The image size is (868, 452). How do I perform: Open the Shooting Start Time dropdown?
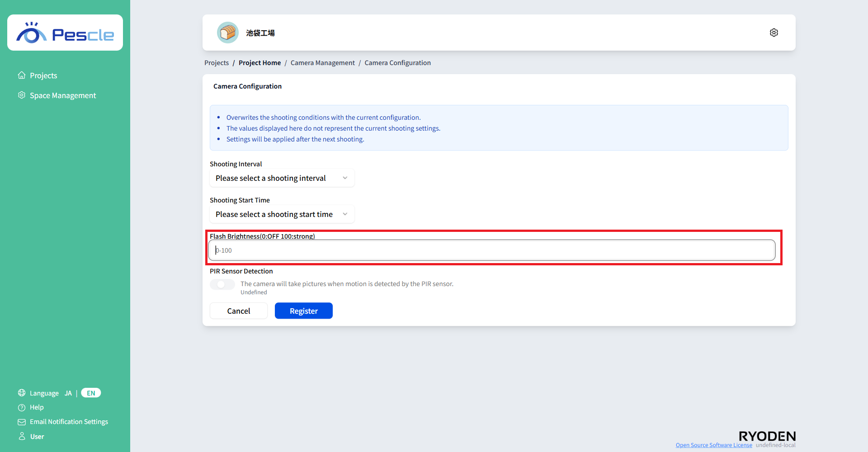(282, 214)
